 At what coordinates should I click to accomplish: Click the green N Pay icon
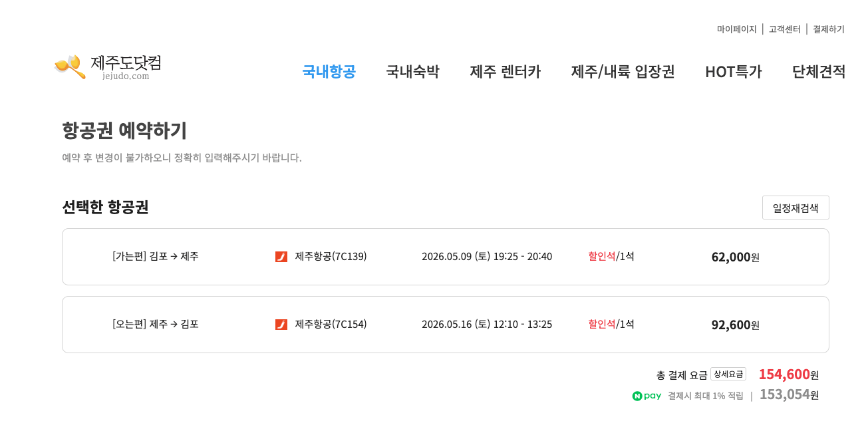645,396
